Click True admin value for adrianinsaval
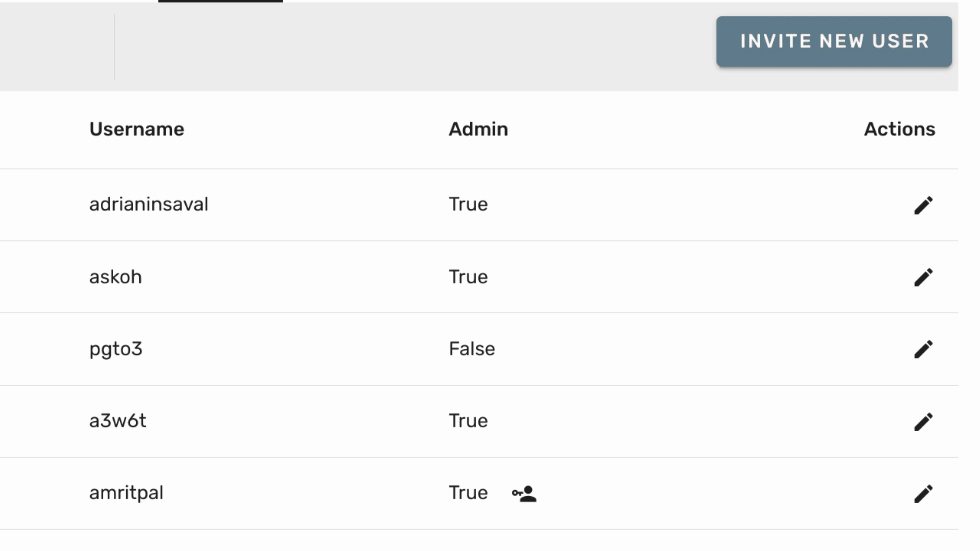Viewport: 980px width, 551px height. point(468,204)
